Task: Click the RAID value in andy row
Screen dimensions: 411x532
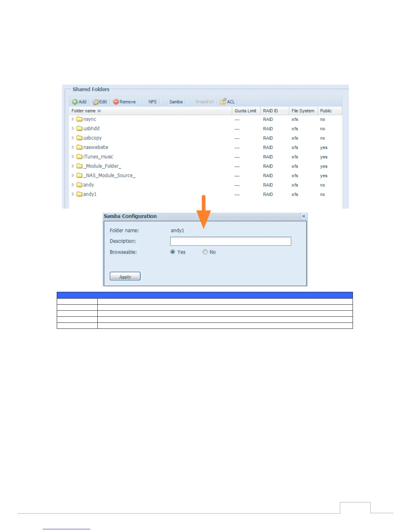Action: (x=268, y=185)
